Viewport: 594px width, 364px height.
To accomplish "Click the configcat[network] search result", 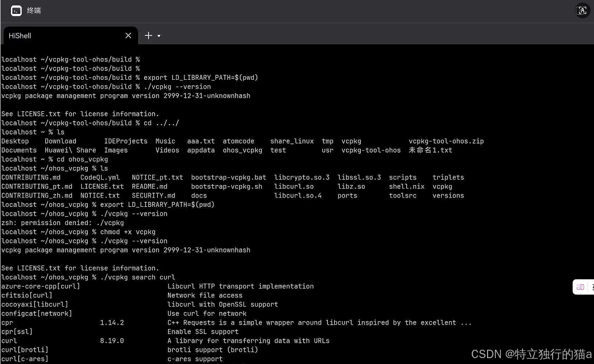I will (37, 314).
